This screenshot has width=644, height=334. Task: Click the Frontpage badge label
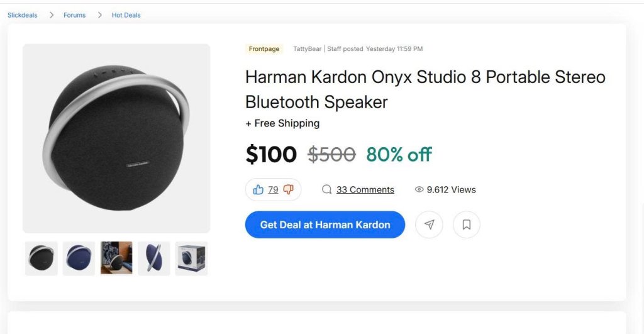264,49
